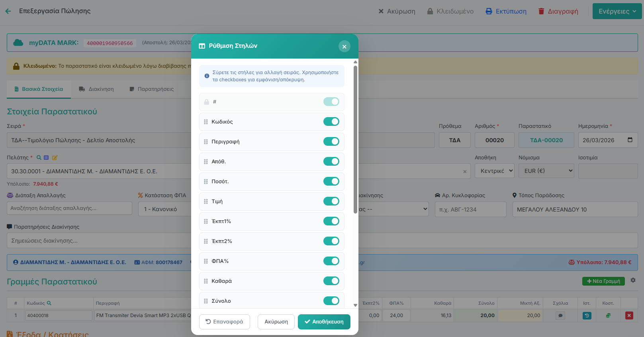
Task: Toggle the Απόθ. column switch
Action: point(331,161)
